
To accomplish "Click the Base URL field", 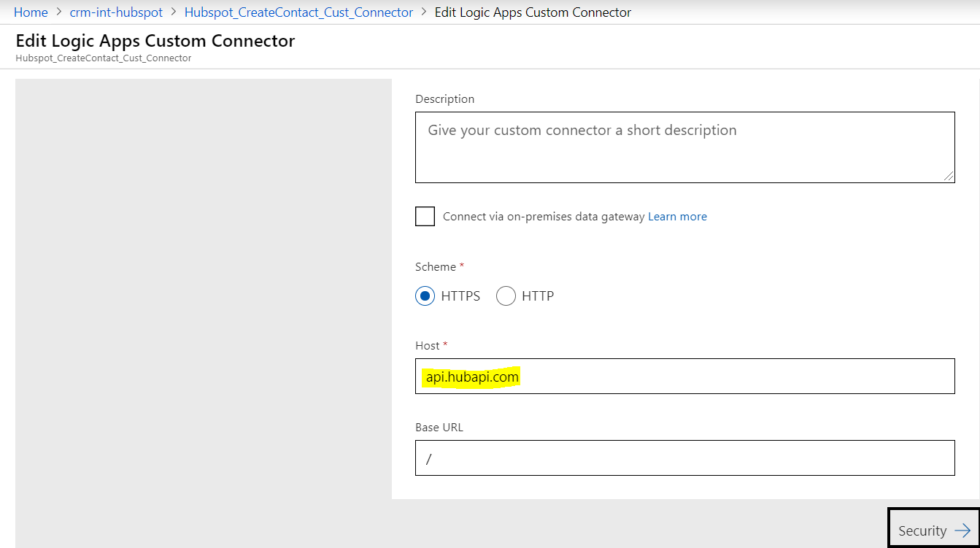I will pyautogui.click(x=684, y=458).
